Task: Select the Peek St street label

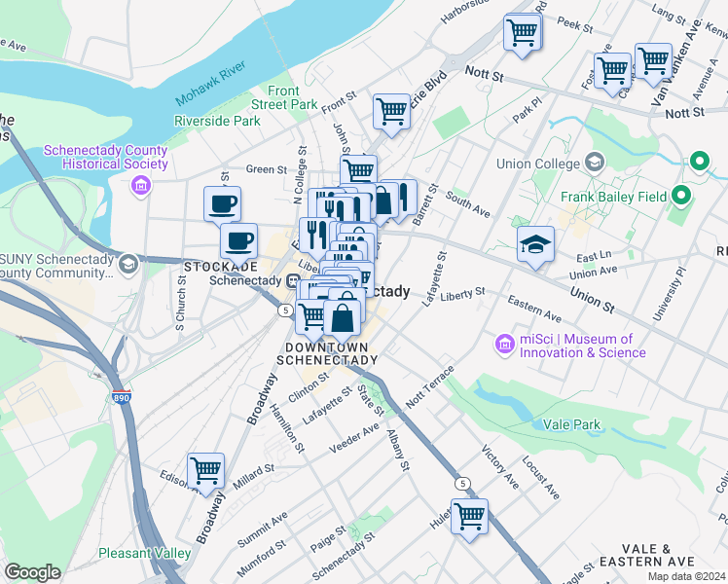Action: [575, 25]
